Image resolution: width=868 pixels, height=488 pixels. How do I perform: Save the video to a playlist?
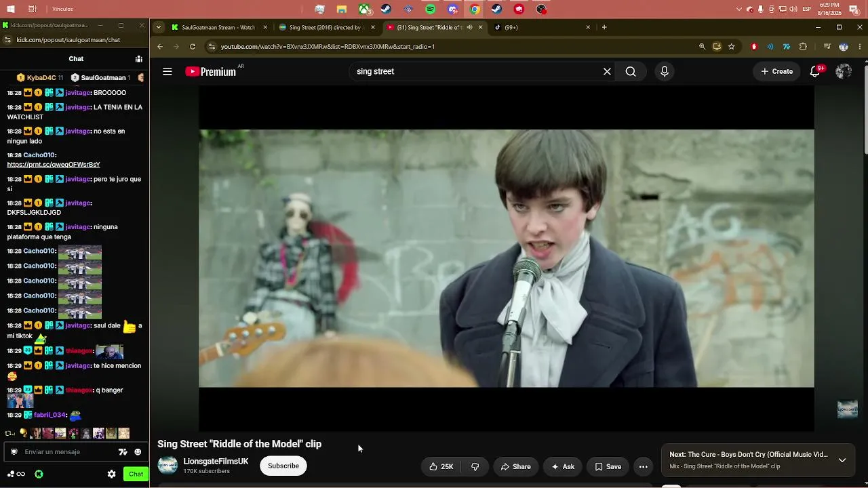[608, 466]
